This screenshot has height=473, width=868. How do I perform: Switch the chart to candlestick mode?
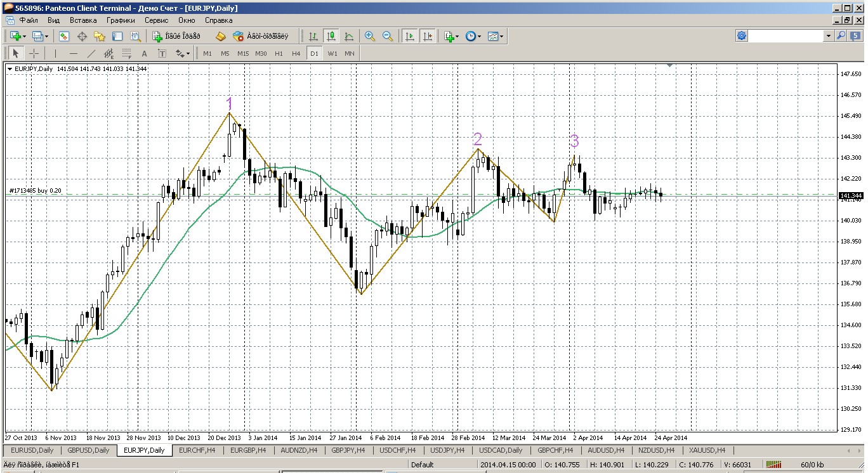331,36
